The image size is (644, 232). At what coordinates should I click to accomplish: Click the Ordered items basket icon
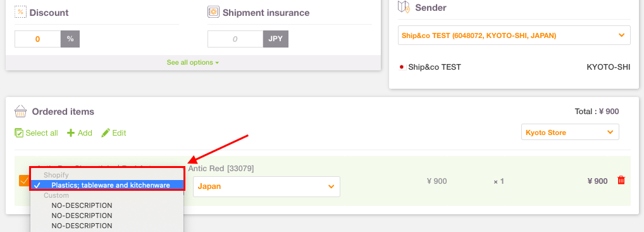[20, 111]
